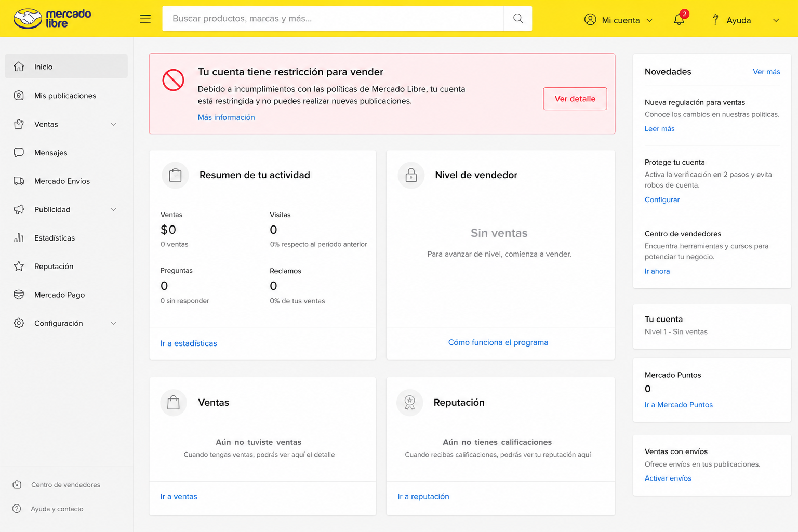798x532 pixels.
Task: Open Ayuda y contacto footer link
Action: point(57,509)
